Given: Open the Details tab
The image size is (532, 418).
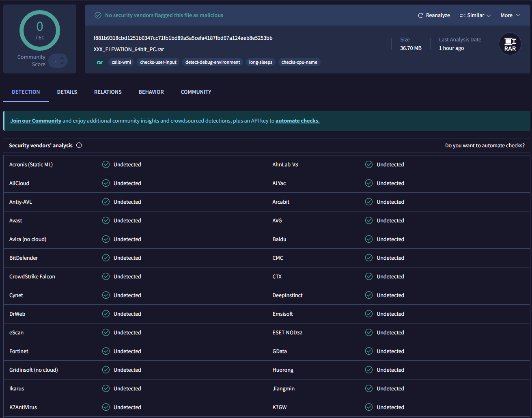Looking at the screenshot, I should (x=67, y=92).
